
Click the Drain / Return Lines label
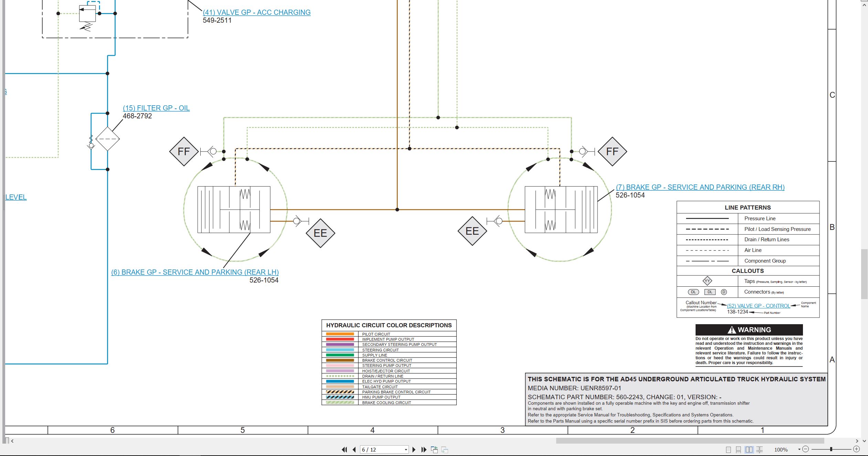click(767, 240)
